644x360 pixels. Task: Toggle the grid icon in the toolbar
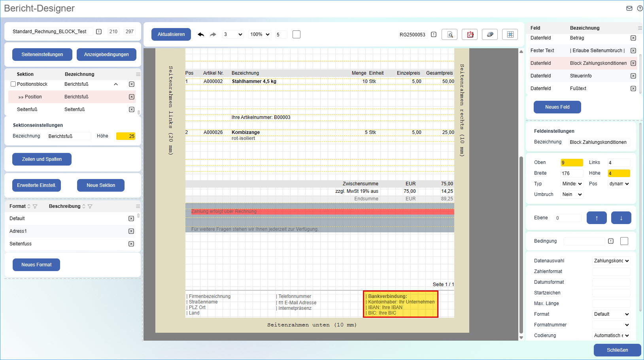click(510, 34)
